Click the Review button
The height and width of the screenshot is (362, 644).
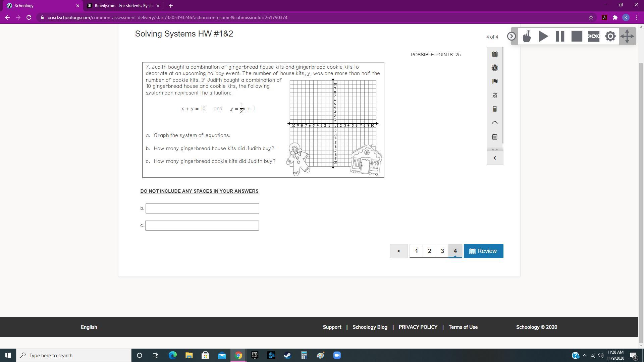pos(483,251)
